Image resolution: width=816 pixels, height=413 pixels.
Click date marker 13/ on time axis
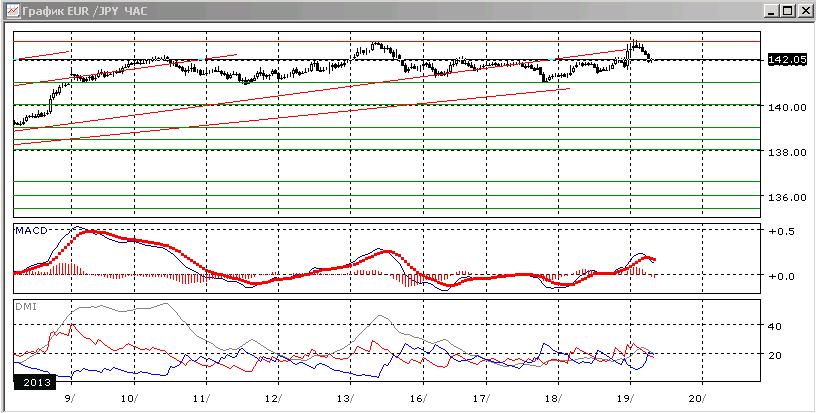pos(346,399)
